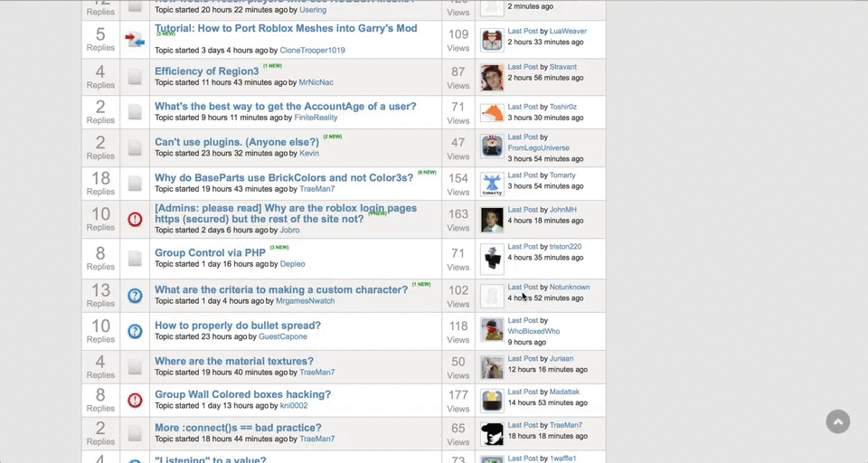Click LuaWeaver's avatar thumbnail
Viewport: 868px width, 463px height.
(492, 41)
